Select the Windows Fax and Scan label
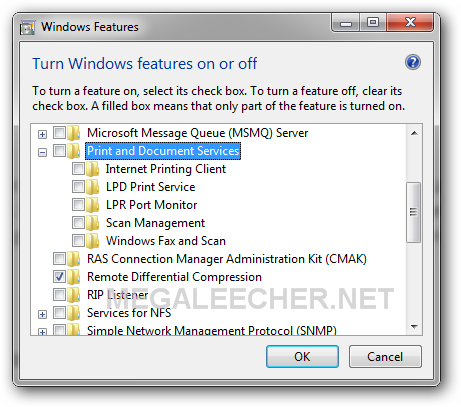The width and height of the screenshot is (461, 407). [x=166, y=241]
